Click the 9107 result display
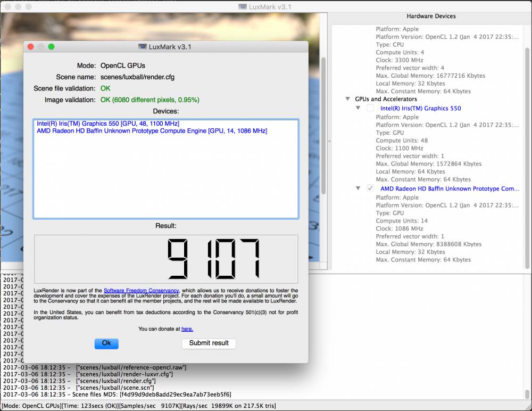Screen dimensions: 532x411 [x=166, y=259]
